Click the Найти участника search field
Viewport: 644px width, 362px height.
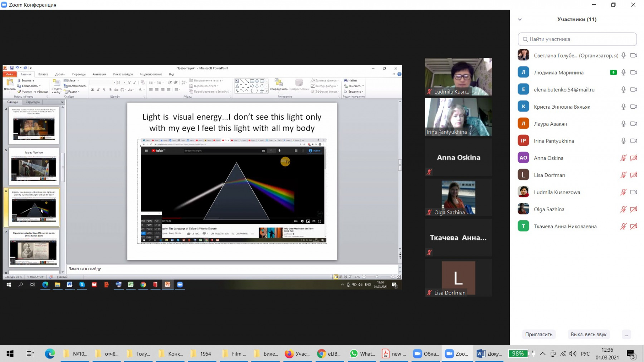pyautogui.click(x=577, y=39)
